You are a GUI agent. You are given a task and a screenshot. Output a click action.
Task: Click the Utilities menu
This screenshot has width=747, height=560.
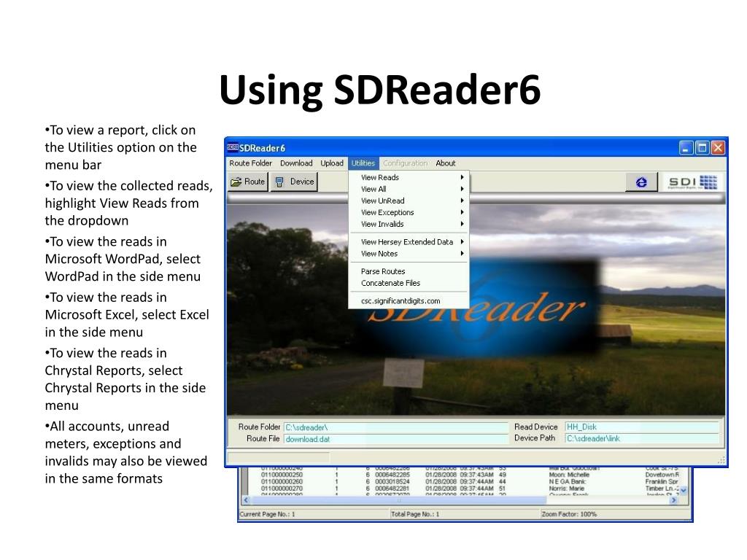(x=363, y=163)
